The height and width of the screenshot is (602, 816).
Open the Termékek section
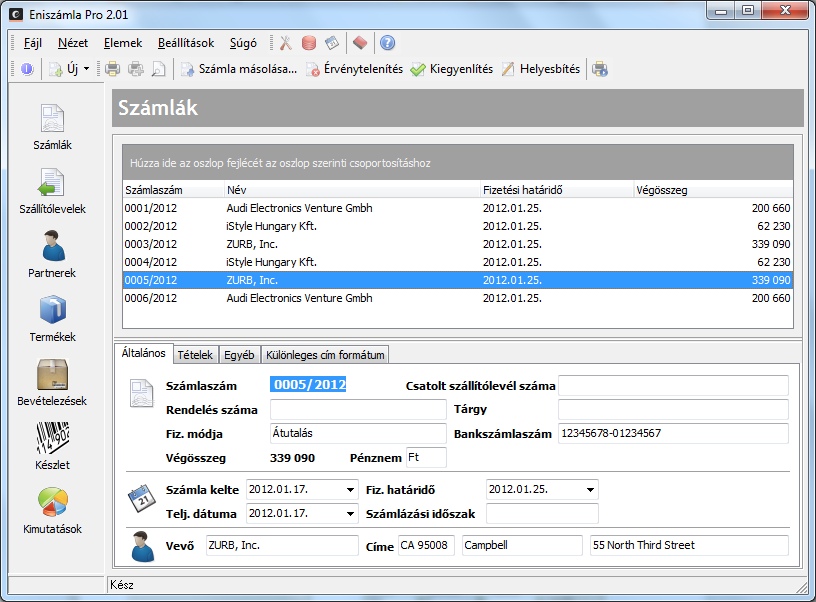coord(52,318)
